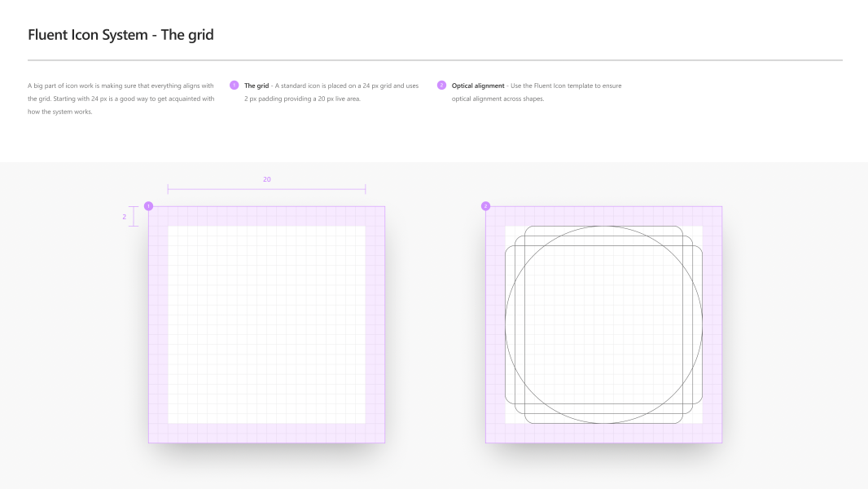868x489 pixels.
Task: Click the bold "Optical alignment" label
Action: click(478, 86)
